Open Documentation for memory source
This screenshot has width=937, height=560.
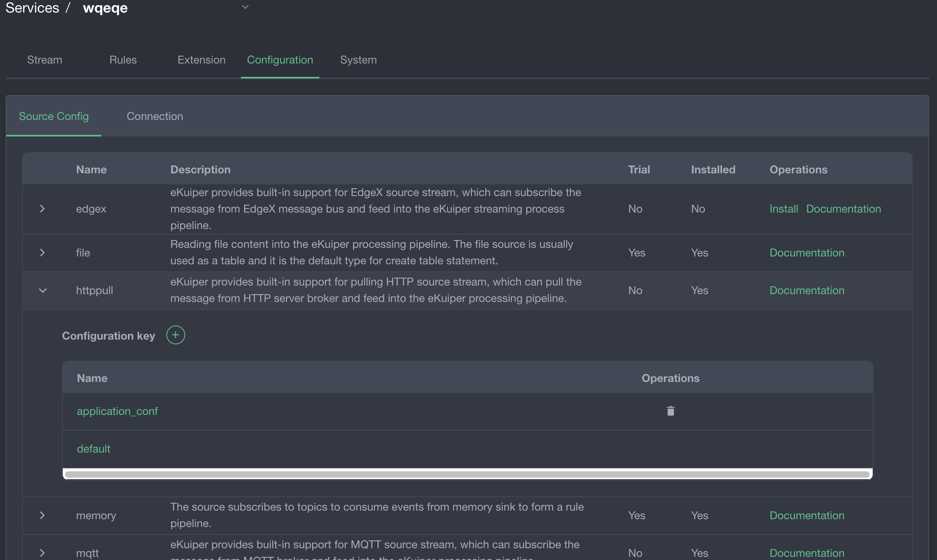(807, 515)
